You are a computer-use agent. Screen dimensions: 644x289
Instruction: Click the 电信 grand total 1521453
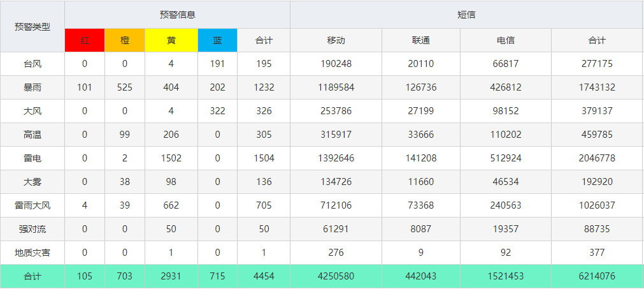506,276
